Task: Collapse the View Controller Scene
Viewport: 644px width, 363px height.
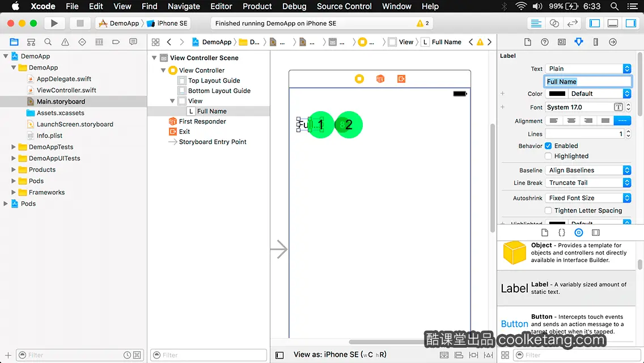Action: point(154,58)
